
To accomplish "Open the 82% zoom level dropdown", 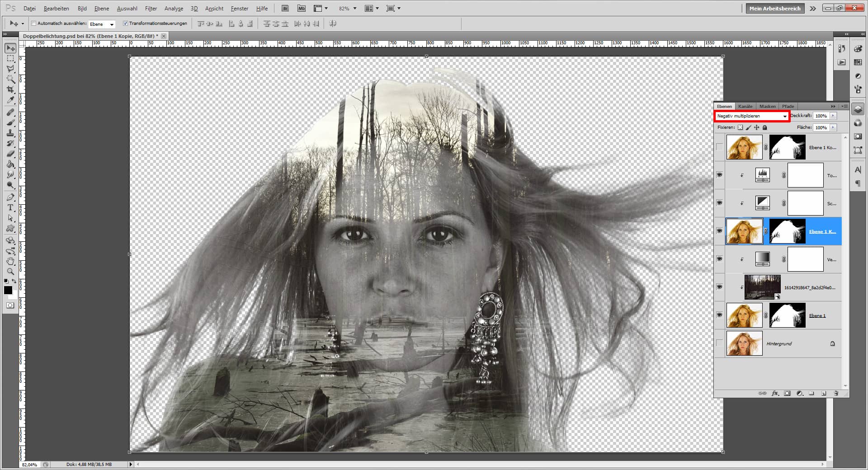I will pos(355,8).
